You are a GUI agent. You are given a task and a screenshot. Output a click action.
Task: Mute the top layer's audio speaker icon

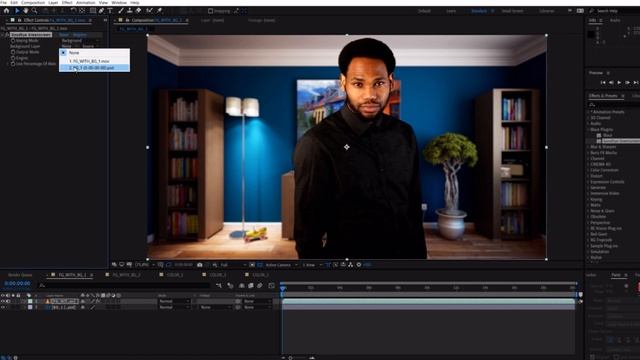coord(8,301)
